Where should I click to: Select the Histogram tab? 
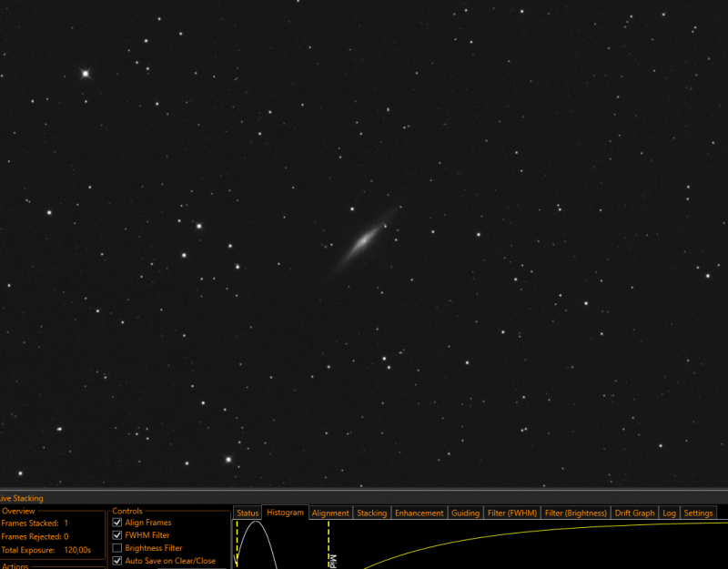[285, 512]
